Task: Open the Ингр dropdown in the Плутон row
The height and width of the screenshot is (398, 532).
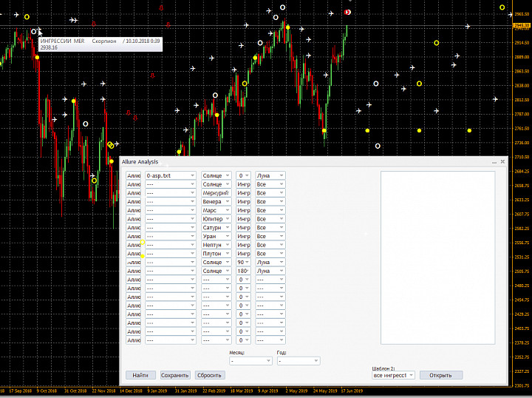Action: [243, 254]
